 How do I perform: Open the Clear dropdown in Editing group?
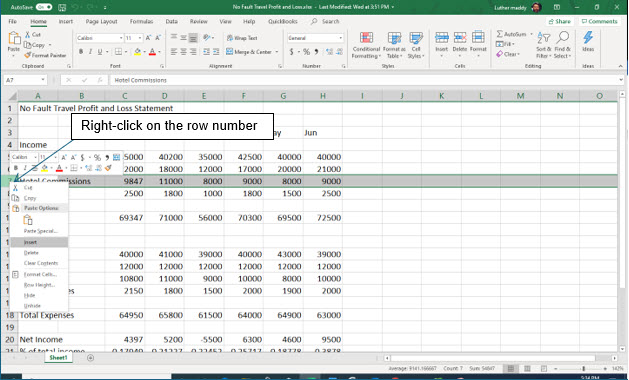point(508,54)
